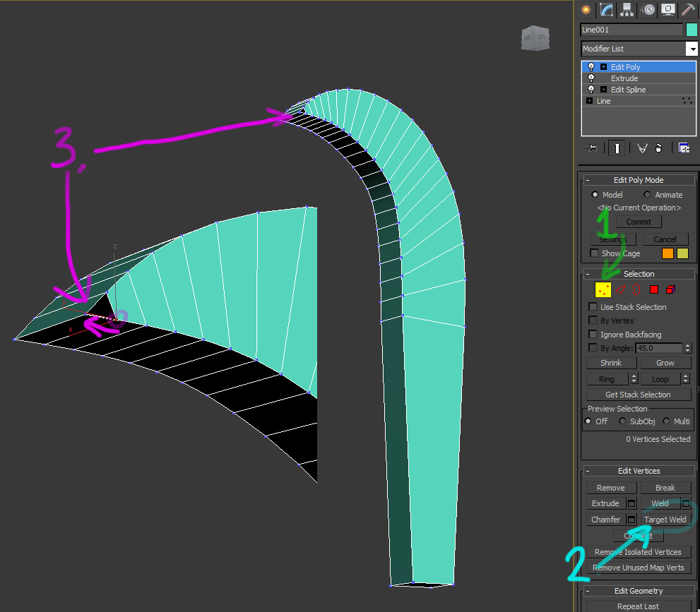Open the Create command panel tab

point(585,9)
